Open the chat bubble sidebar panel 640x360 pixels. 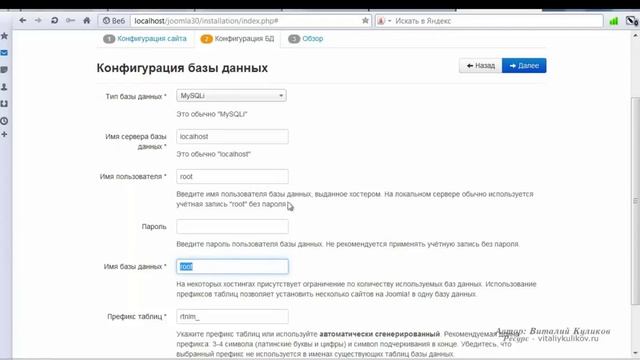(4, 70)
